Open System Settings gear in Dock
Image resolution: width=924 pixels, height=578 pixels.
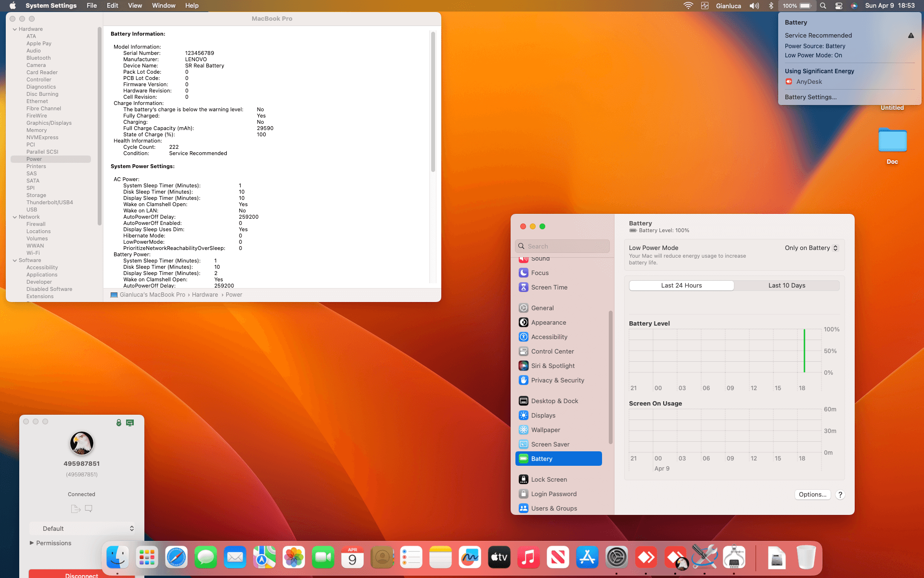[616, 558]
